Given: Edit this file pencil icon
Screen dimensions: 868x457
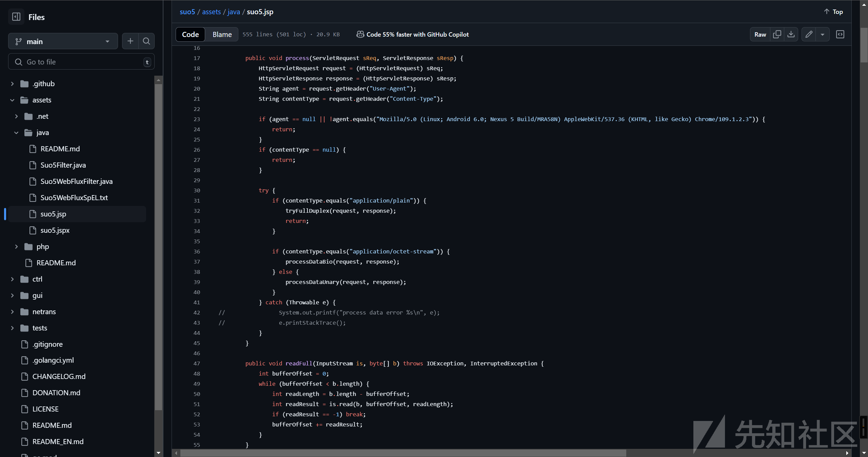Looking at the screenshot, I should click(x=809, y=34).
